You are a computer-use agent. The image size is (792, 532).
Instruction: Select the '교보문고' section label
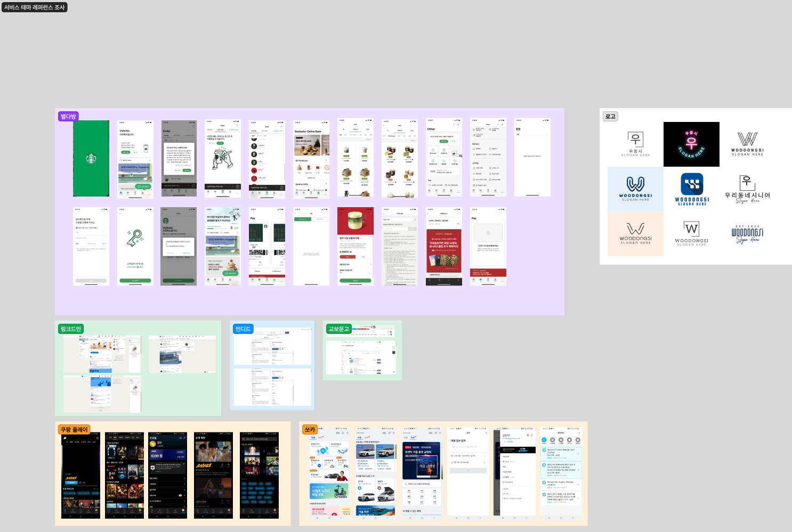[x=339, y=329]
